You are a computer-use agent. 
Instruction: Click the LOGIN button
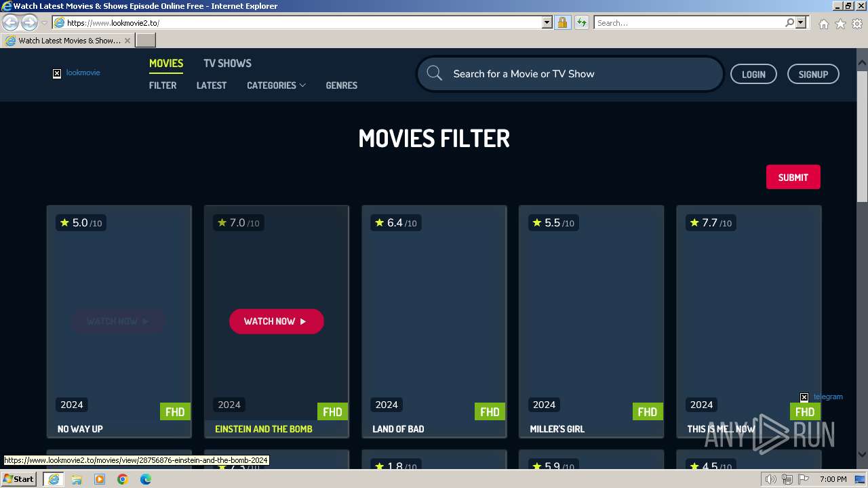pos(753,74)
